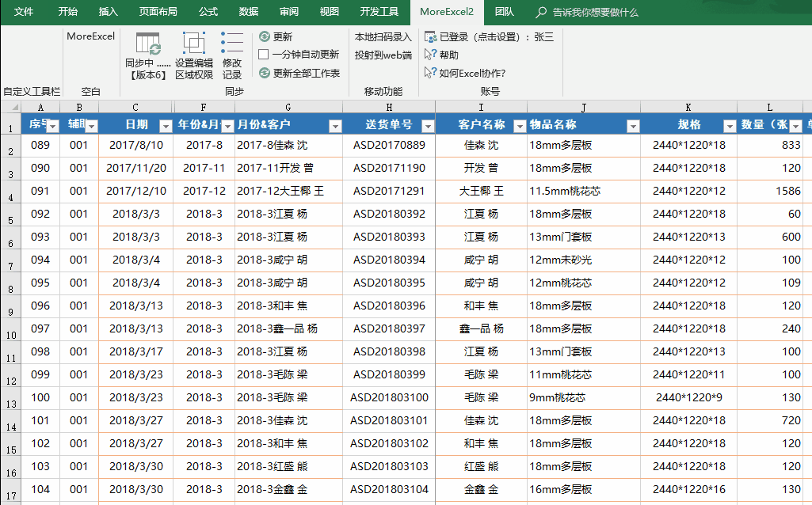This screenshot has height=505, width=812.
Task: Click the search magnifier icon in ribbon
Action: 540,12
